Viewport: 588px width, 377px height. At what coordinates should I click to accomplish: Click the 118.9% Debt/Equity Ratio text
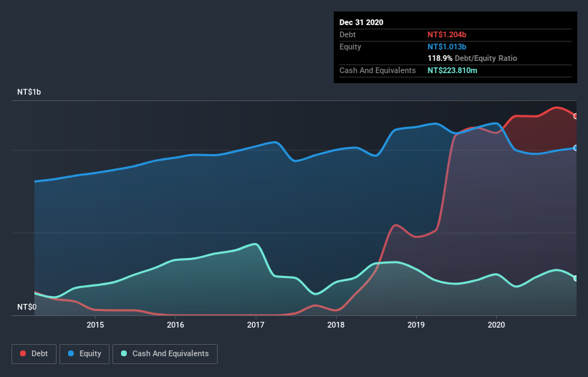tap(472, 59)
